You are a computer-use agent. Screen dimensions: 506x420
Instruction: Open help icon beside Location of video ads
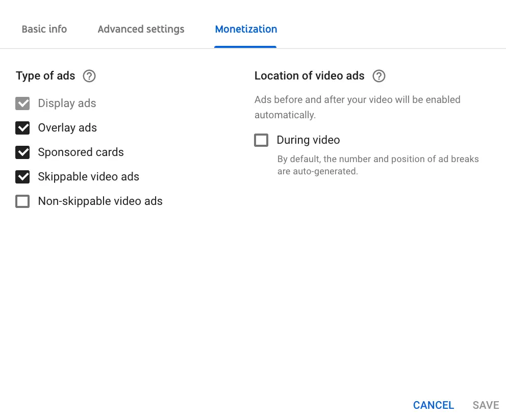click(378, 76)
